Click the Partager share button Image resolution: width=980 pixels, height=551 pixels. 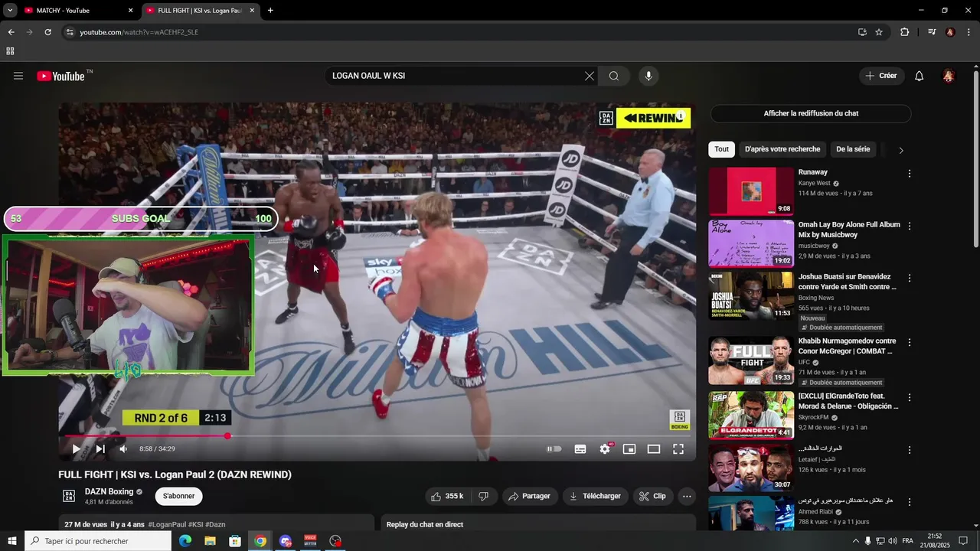pyautogui.click(x=529, y=496)
